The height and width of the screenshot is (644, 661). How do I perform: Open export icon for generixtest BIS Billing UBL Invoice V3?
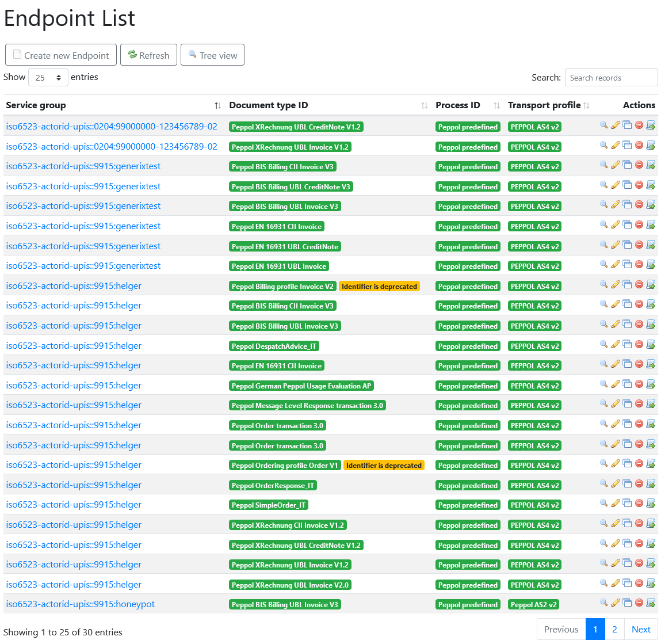(x=651, y=204)
